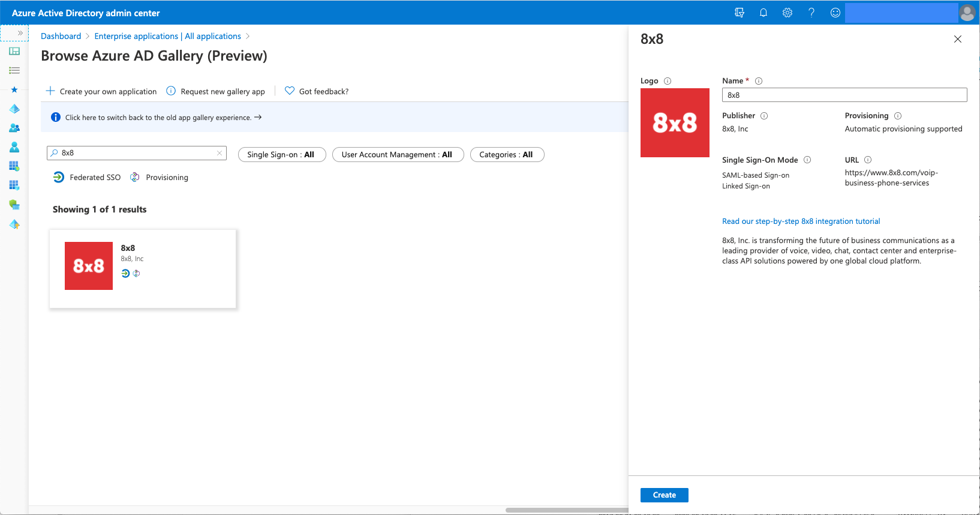Open the smiley feedback icon in header
This screenshot has height=515, width=980.
835,13
